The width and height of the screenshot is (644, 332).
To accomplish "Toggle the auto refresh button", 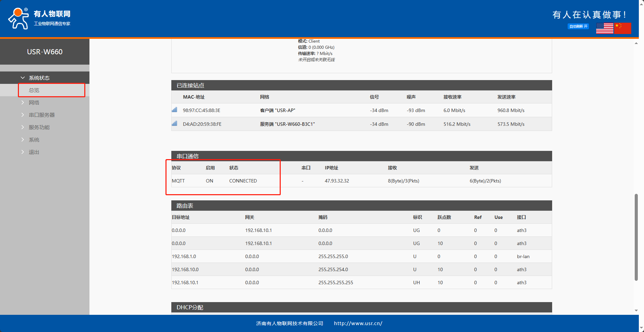I will click(x=578, y=26).
